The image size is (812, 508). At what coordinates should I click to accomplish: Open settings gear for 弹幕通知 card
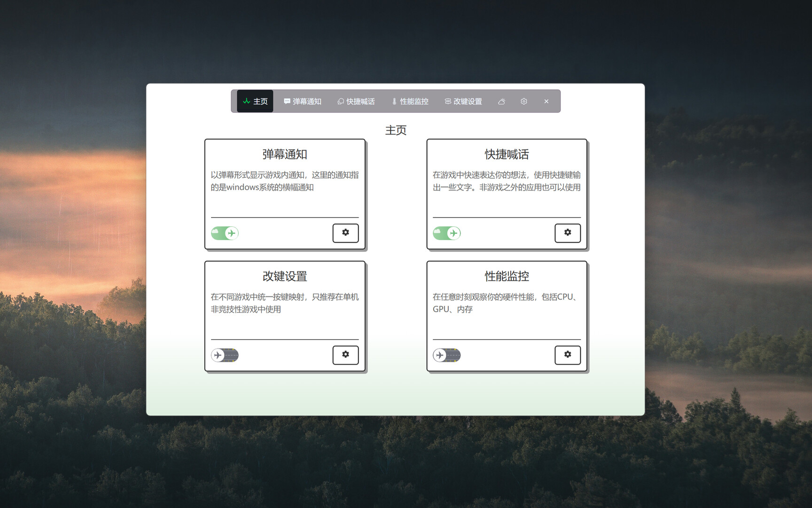345,233
